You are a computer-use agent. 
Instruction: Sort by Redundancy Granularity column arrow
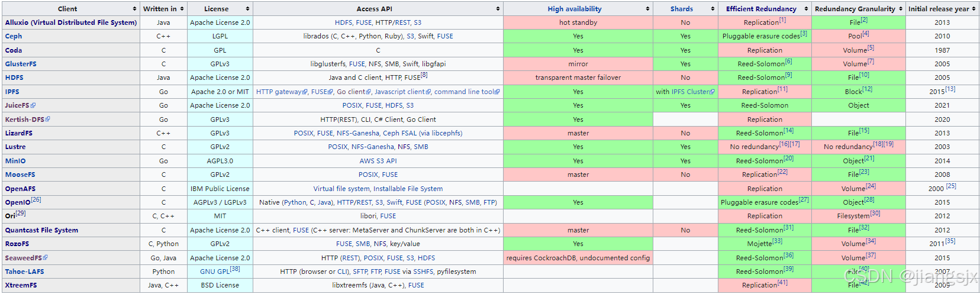coord(901,9)
